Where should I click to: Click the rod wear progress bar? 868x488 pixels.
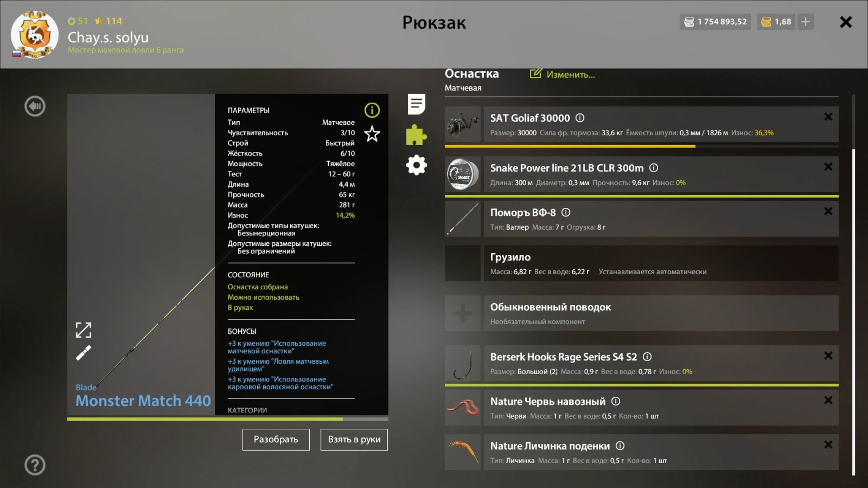[228, 419]
